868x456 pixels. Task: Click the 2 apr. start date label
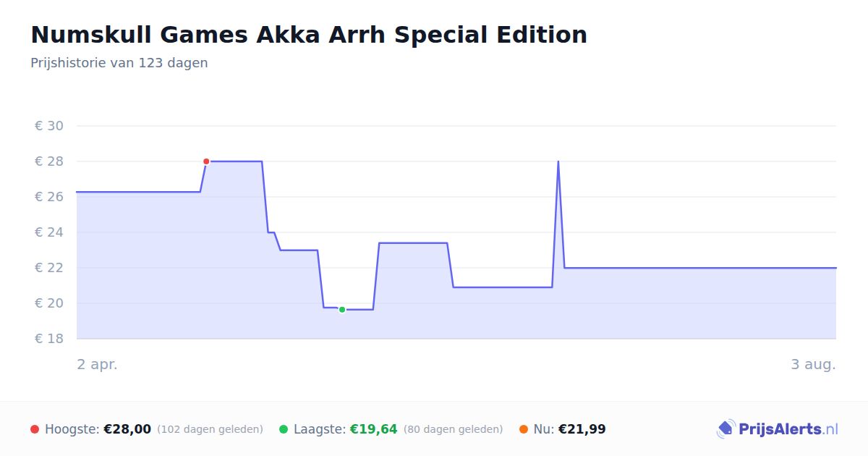(97, 364)
